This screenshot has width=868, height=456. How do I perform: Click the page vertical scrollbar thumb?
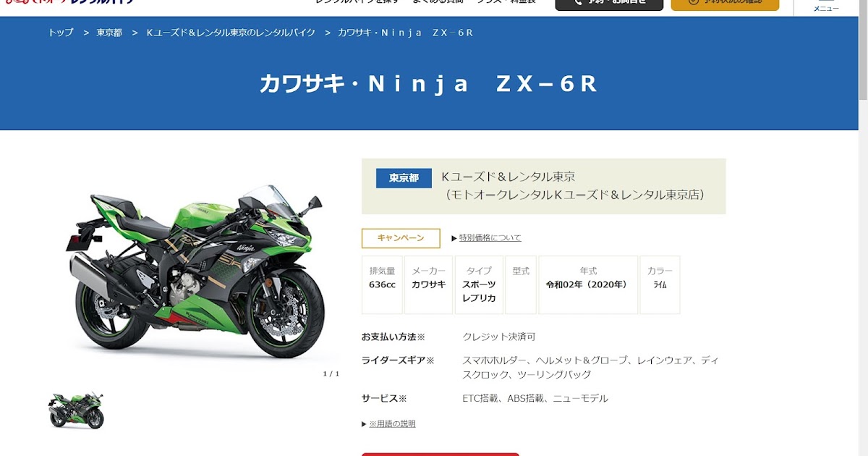pos(863,51)
